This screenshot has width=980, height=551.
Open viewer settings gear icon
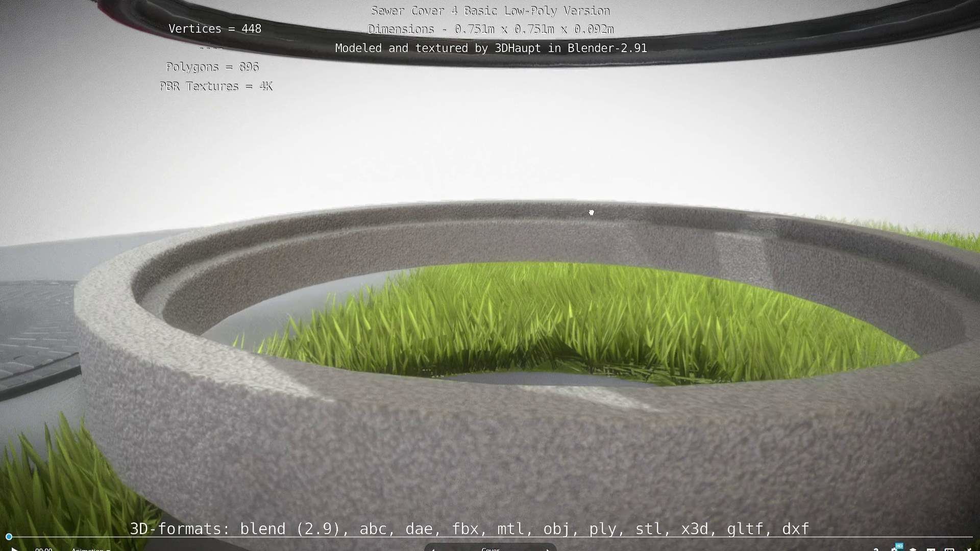pos(894,549)
